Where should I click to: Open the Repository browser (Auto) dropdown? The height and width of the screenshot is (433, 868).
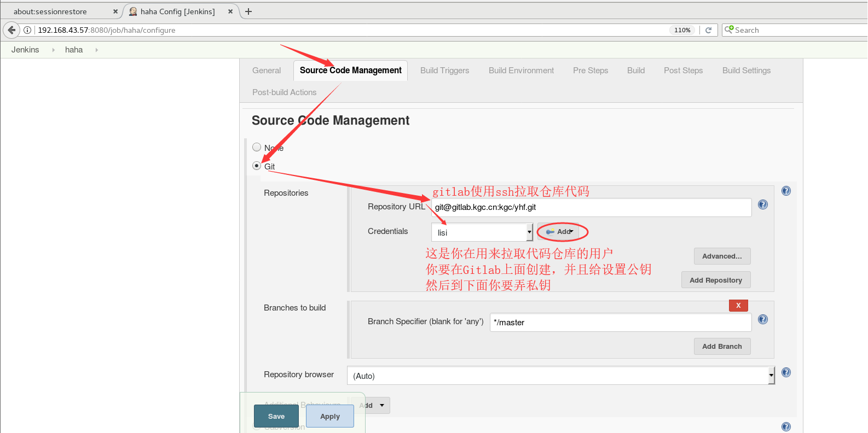tap(561, 376)
